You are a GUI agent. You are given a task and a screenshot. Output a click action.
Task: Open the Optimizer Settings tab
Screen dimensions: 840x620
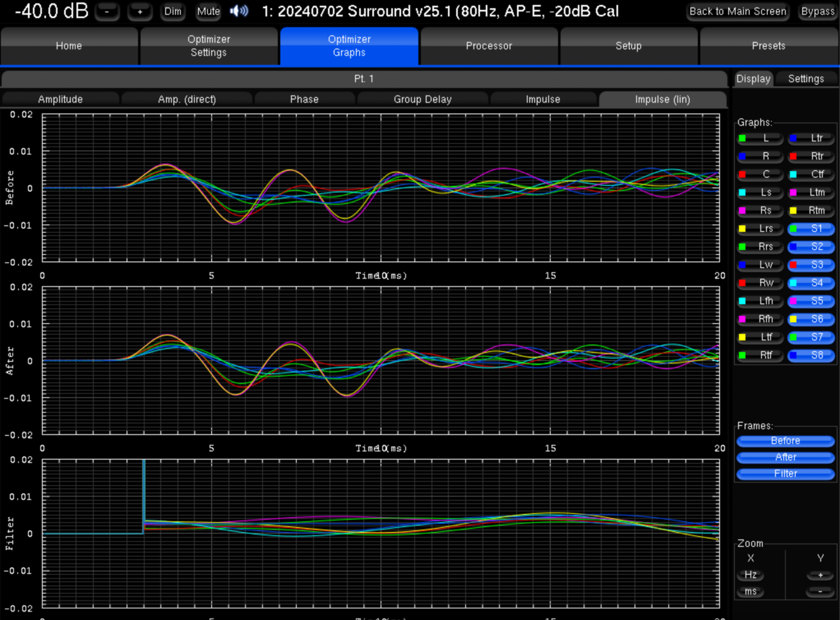[x=209, y=46]
